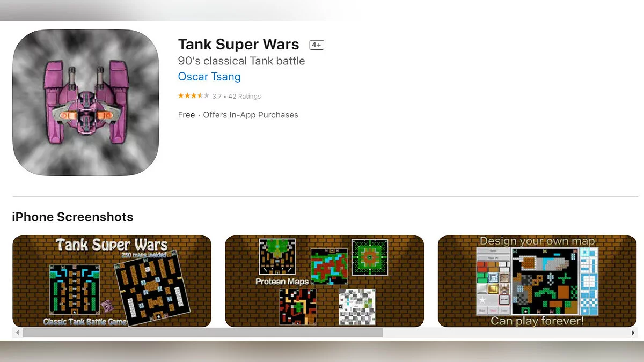
Task: Click the 4+ age rating badge
Action: tap(317, 45)
